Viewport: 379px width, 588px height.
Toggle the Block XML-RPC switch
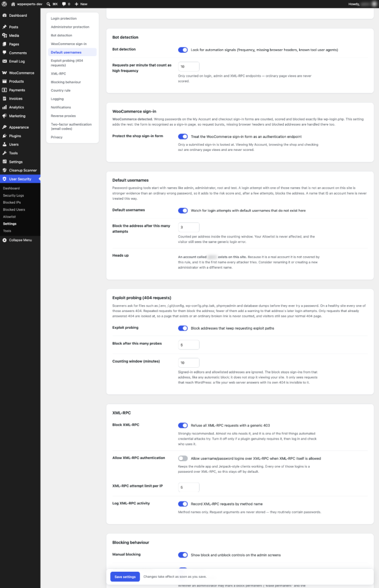(x=183, y=425)
